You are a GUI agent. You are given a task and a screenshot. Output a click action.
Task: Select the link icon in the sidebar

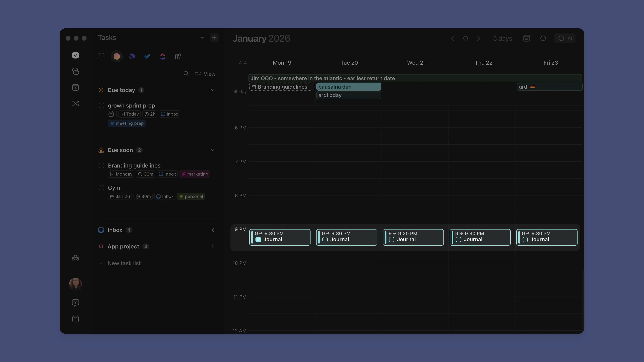tap(76, 71)
